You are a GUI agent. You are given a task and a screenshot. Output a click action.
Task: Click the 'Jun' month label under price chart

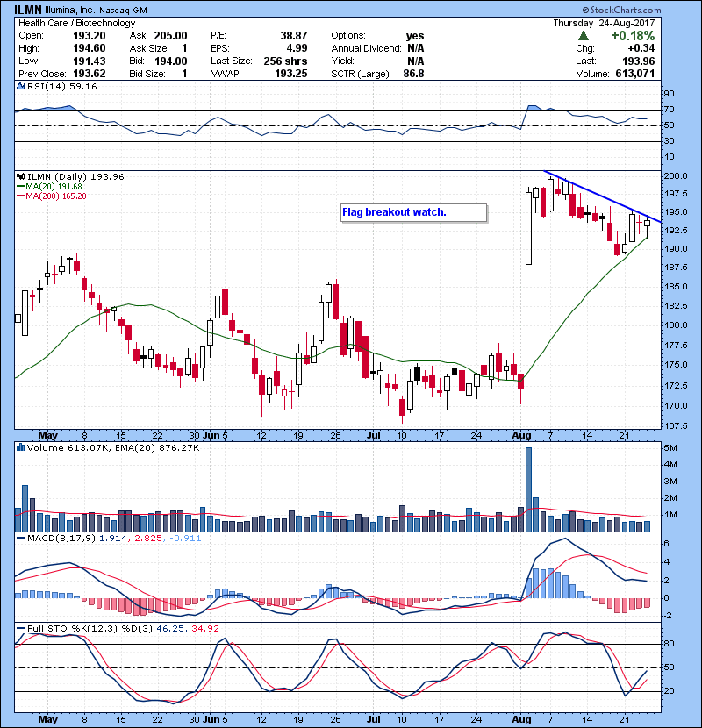coord(211,435)
